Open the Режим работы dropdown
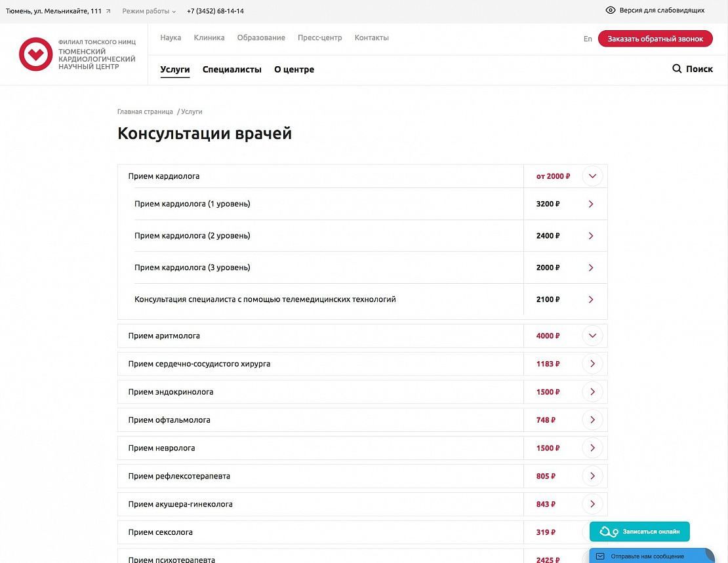 tap(149, 11)
